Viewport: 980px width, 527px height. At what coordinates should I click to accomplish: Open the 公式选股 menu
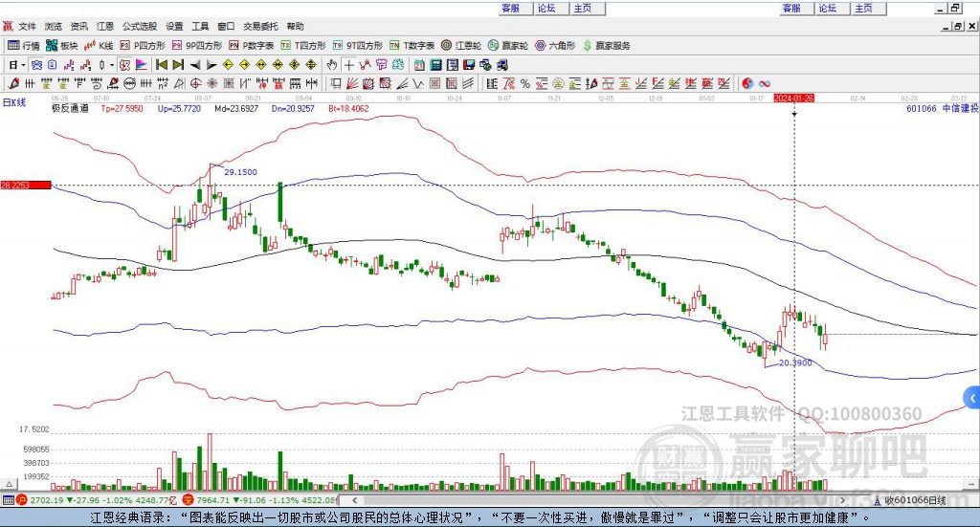pyautogui.click(x=140, y=26)
